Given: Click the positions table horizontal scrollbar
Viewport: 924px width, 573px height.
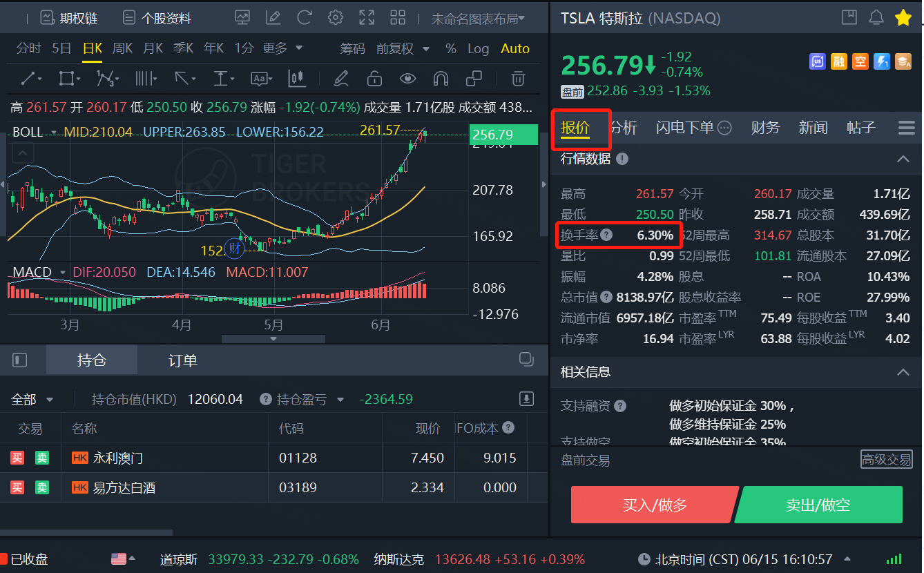Looking at the screenshot, I should (x=86, y=532).
